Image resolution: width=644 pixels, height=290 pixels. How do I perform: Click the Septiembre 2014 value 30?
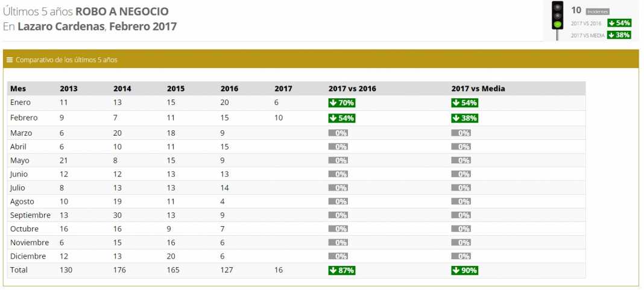(118, 215)
